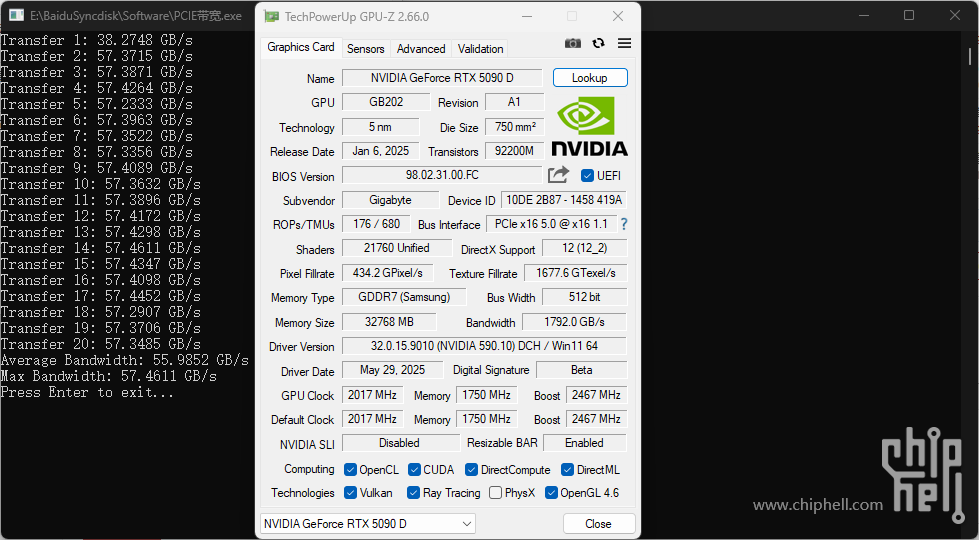Screen dimensions: 979x540
Task: Click the Texture Fillrate 1677.6 GTexel/s field
Action: point(575,273)
